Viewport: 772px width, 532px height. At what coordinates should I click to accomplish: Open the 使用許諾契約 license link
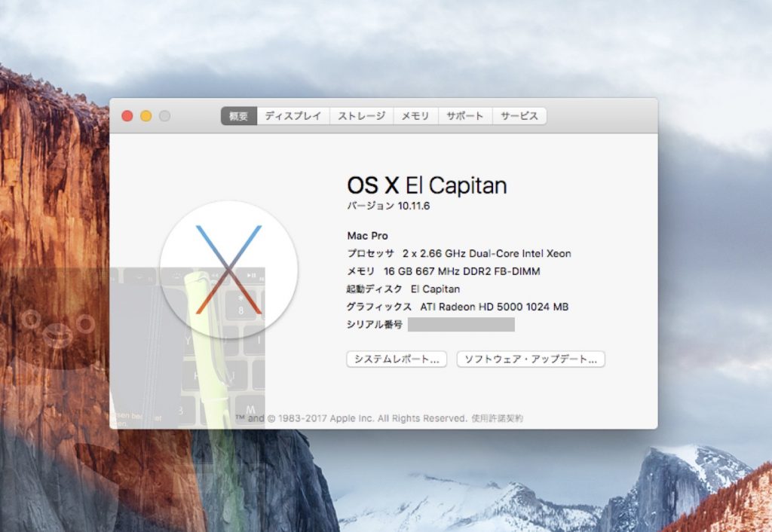coord(498,418)
